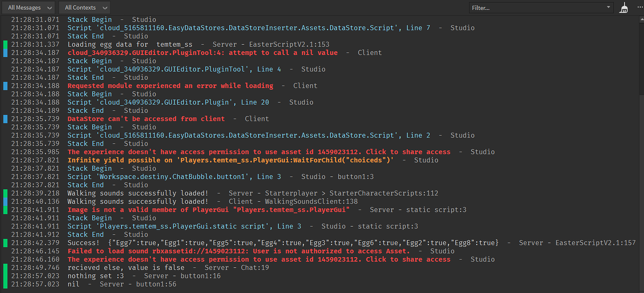This screenshot has width=644, height=293.
Task: Click green marker beside Server walking sounds message
Action: point(5,193)
